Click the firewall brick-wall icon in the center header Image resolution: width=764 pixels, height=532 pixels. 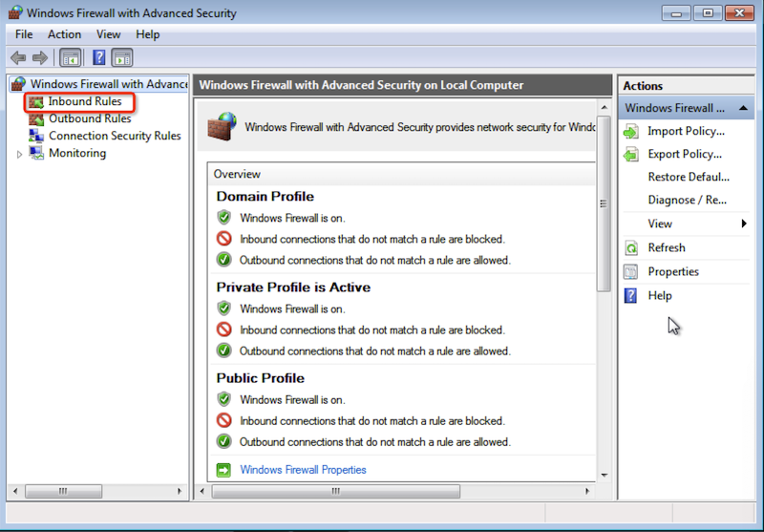click(222, 127)
